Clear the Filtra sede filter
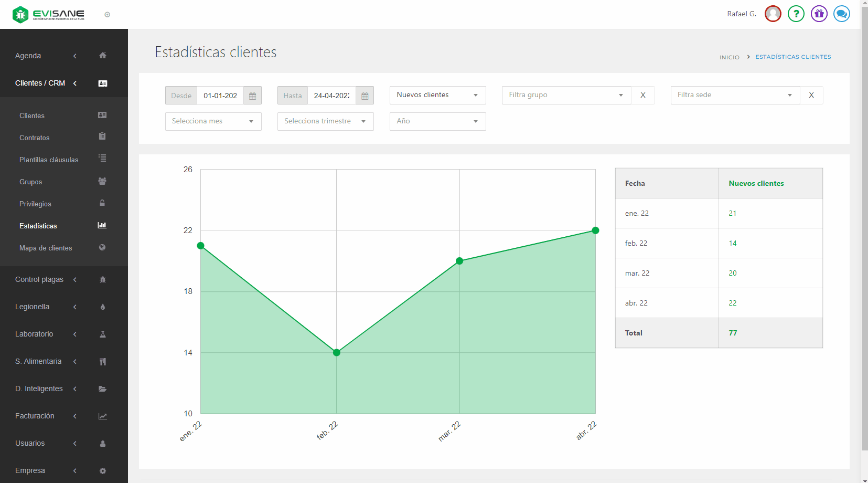The height and width of the screenshot is (483, 868). click(x=811, y=95)
